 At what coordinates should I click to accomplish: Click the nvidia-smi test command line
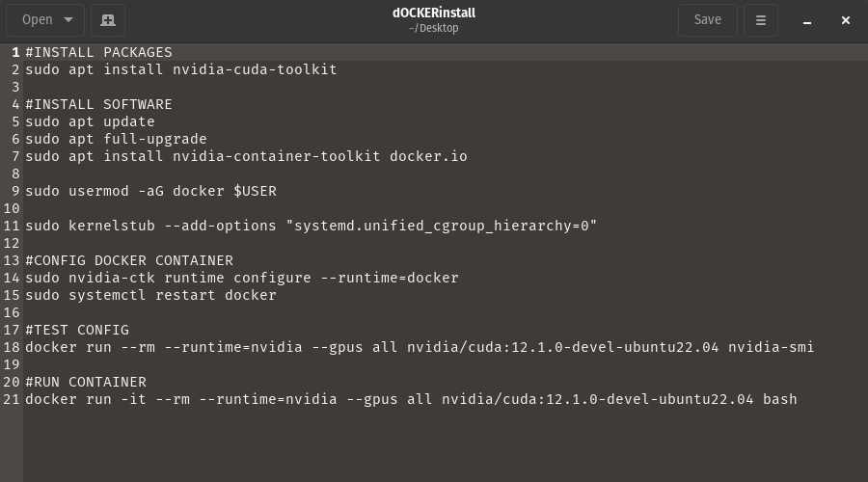[420, 347]
